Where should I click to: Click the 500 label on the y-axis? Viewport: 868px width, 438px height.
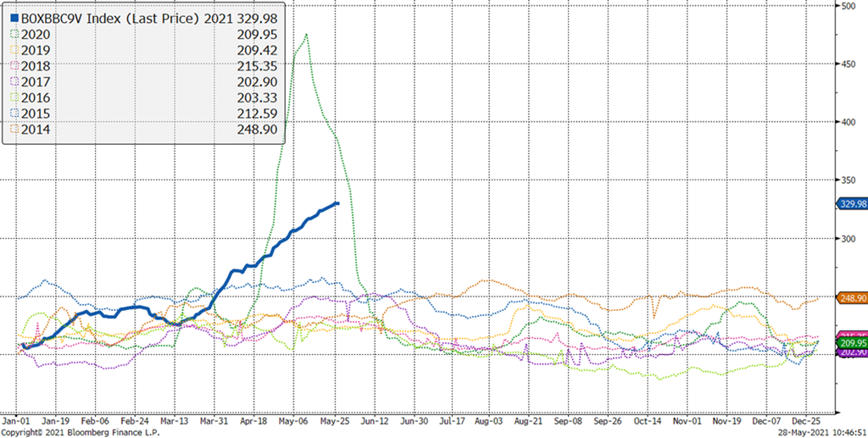(x=846, y=6)
